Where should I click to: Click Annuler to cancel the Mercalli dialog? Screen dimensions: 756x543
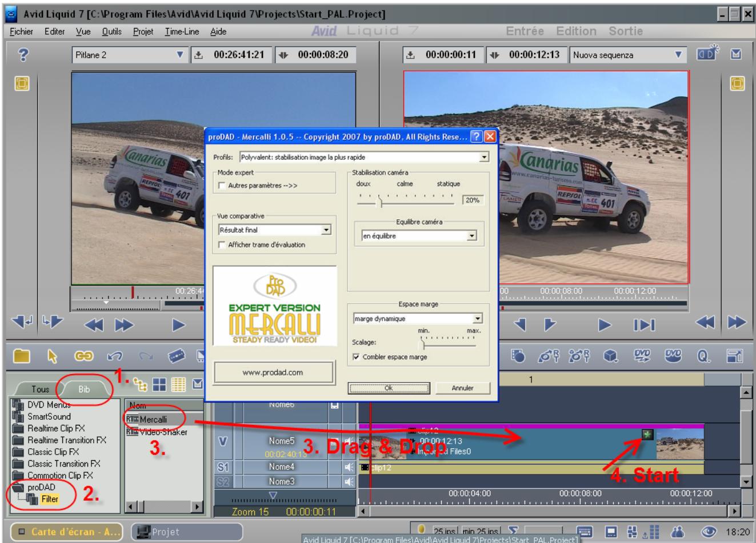462,388
